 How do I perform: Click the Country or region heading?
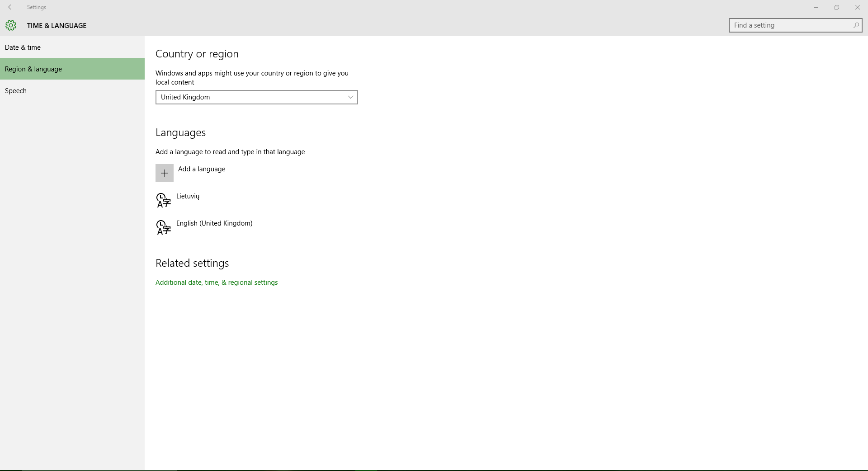[197, 54]
